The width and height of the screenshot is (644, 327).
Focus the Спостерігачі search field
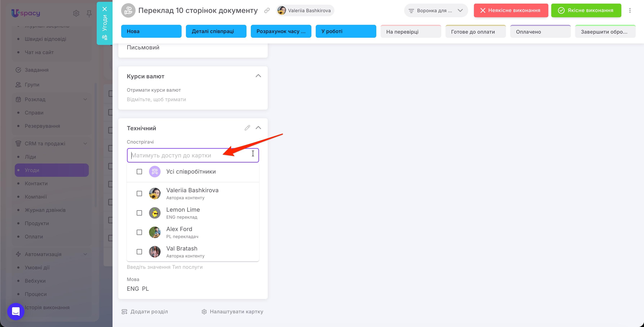pos(193,155)
